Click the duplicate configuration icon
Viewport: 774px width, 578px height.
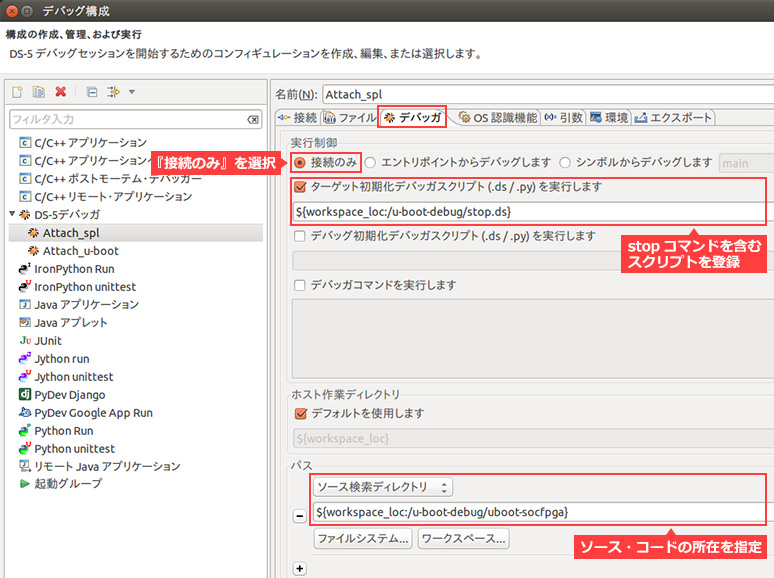(x=38, y=92)
